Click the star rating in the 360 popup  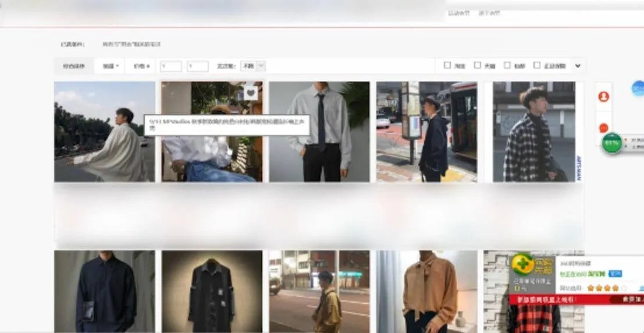(x=607, y=288)
